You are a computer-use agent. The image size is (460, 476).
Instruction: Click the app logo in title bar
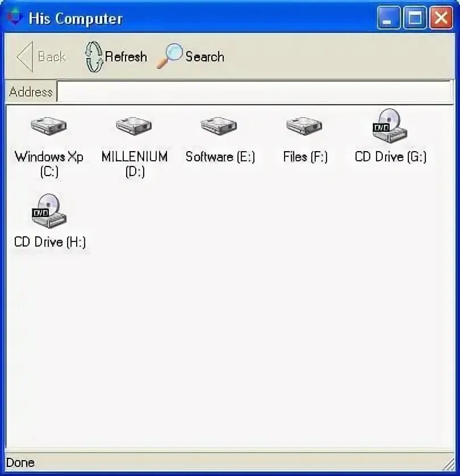click(14, 17)
